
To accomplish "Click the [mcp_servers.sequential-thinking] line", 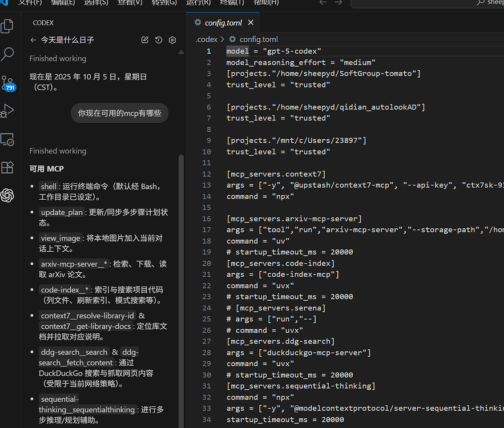I will coord(301,386).
